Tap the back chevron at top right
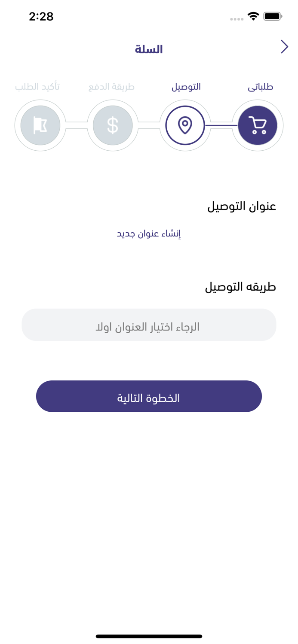 click(x=284, y=46)
